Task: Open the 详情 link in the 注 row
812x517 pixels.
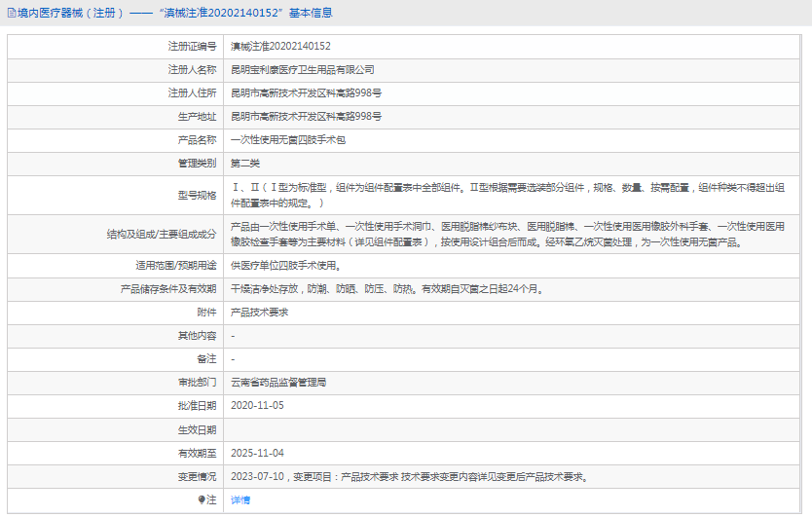Action: (240, 499)
